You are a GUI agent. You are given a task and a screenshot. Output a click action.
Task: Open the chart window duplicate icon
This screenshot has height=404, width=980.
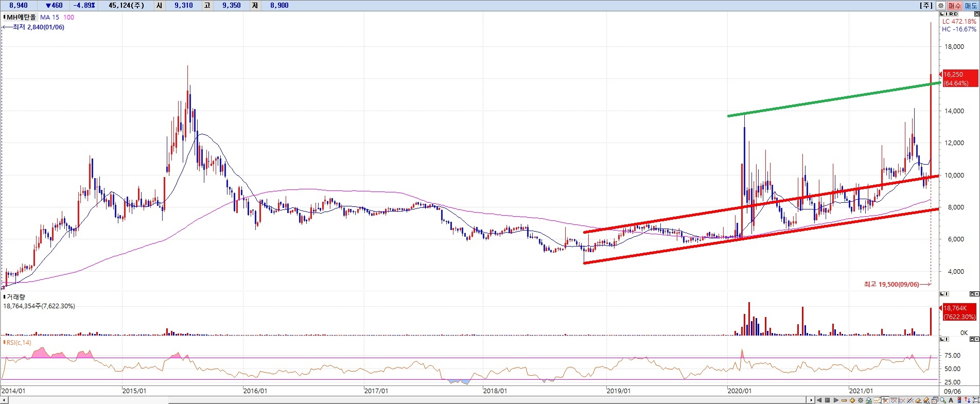click(x=935, y=400)
